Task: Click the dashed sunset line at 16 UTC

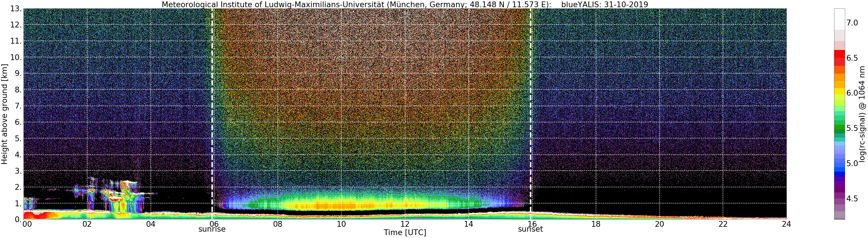Action: 531,114
